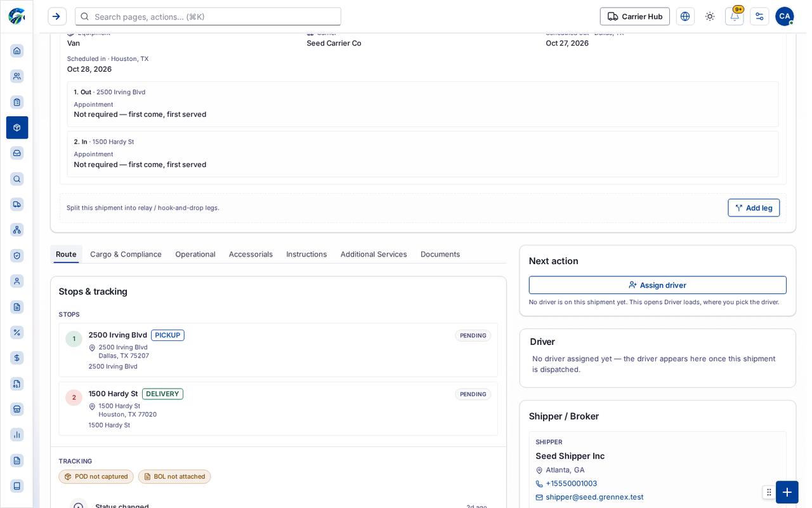Click the Add leg button
This screenshot has width=812, height=508.
pos(754,208)
